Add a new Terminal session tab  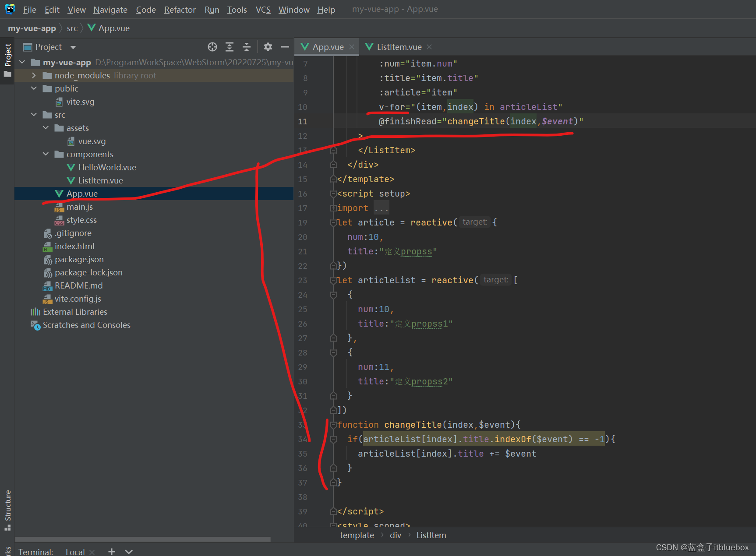pos(112,552)
